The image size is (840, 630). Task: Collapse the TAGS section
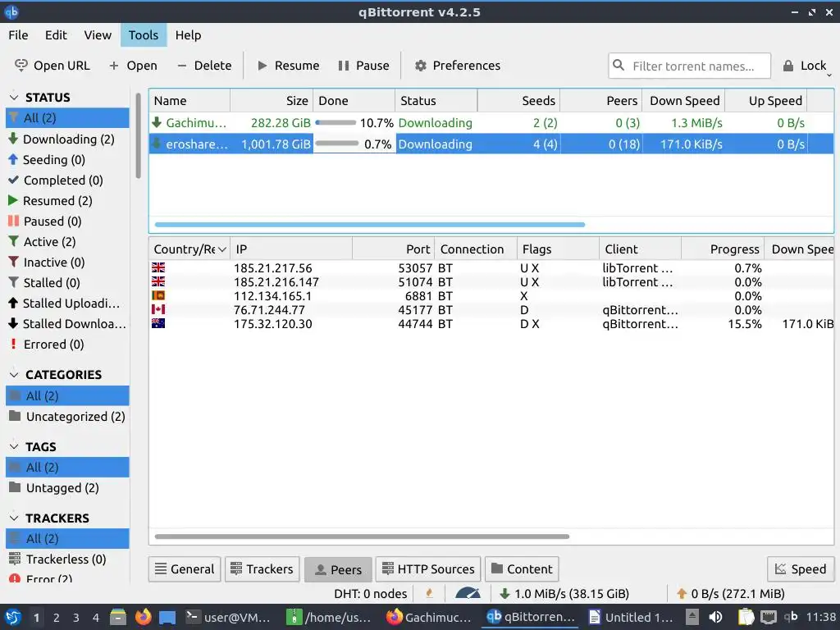pyautogui.click(x=15, y=446)
